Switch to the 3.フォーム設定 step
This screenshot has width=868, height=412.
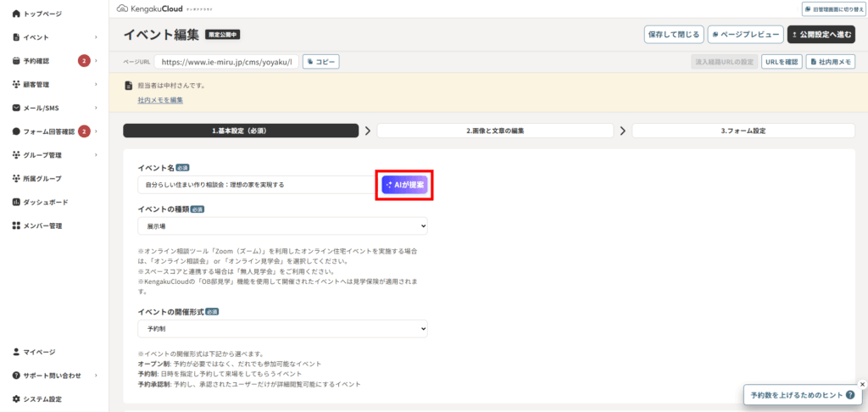pos(743,131)
